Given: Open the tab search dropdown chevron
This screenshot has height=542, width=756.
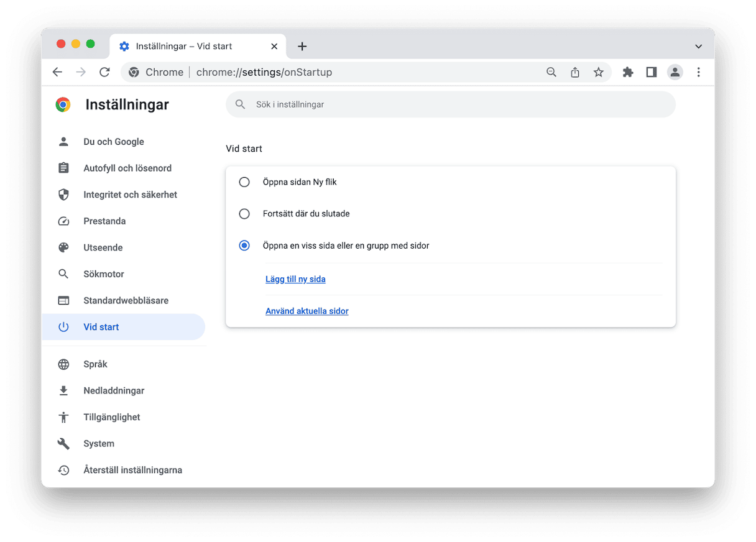Looking at the screenshot, I should (x=699, y=47).
